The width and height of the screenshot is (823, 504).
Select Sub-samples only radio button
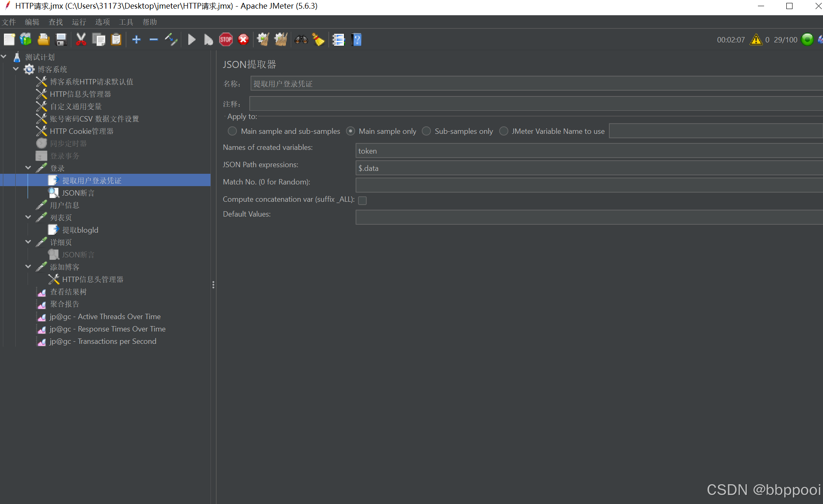(x=426, y=131)
